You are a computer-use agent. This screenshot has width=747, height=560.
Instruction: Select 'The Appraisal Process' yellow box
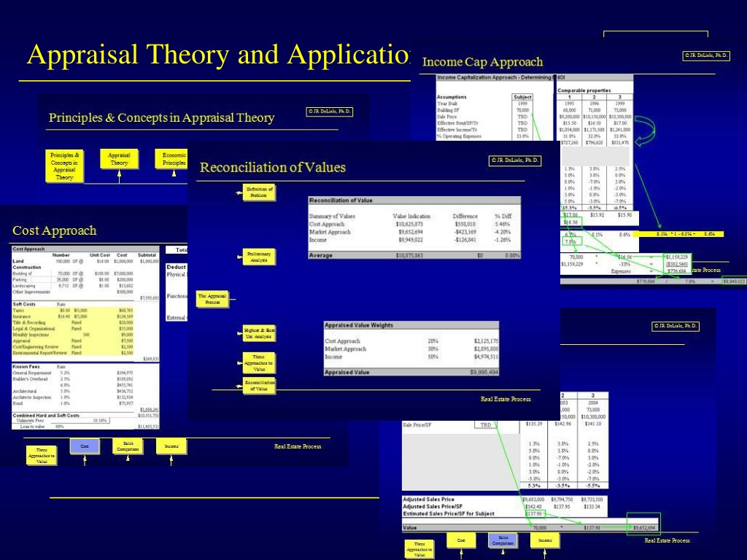coord(212,298)
